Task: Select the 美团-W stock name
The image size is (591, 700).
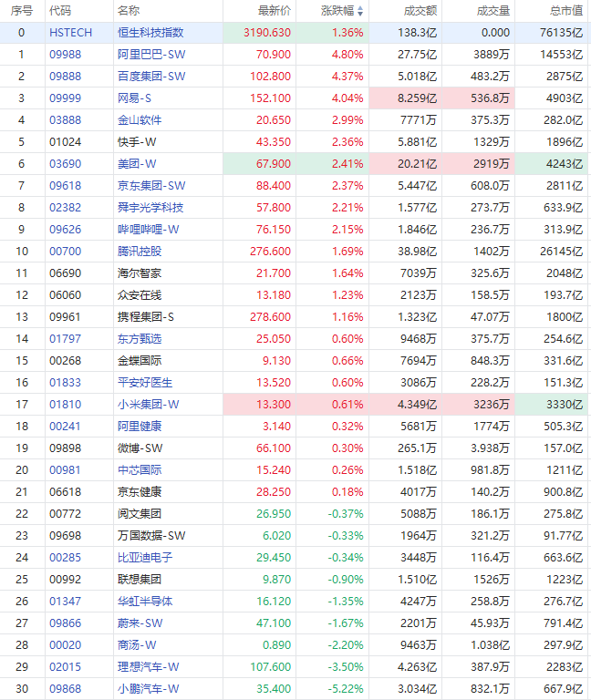Action: point(138,163)
